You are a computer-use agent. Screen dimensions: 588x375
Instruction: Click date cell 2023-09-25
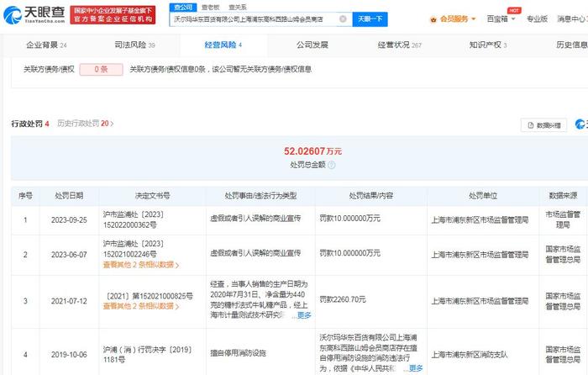pos(69,220)
